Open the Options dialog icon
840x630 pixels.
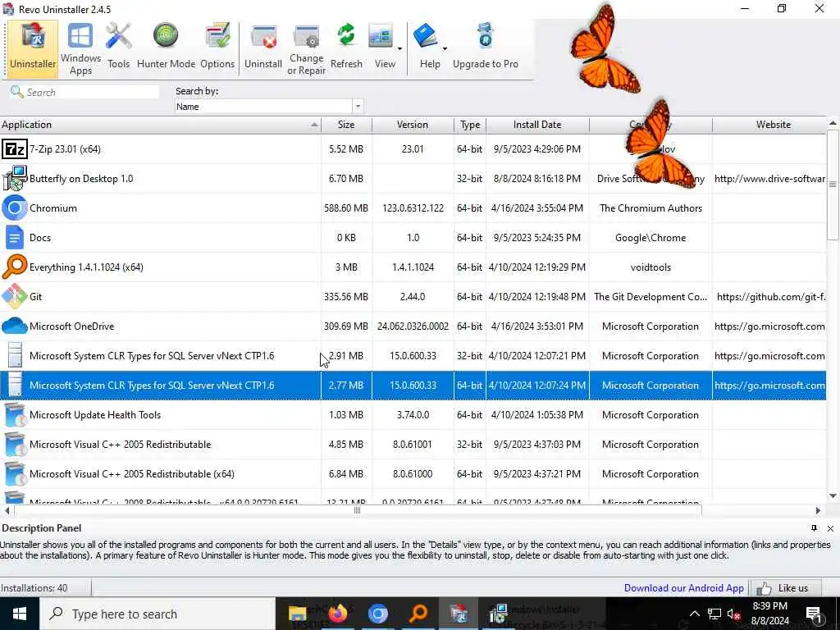[x=217, y=48]
